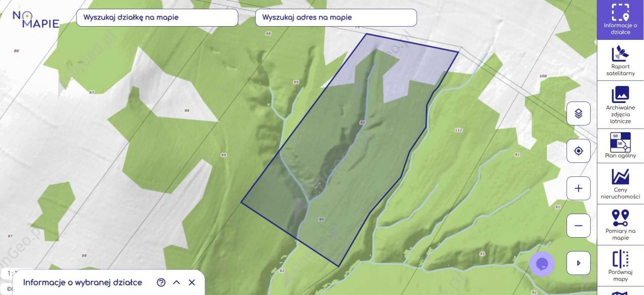Select Pomiary na mapie tool

(620, 225)
